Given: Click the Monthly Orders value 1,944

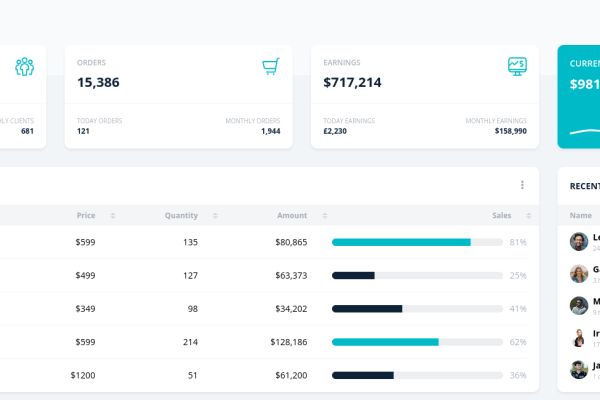Looking at the screenshot, I should [271, 131].
